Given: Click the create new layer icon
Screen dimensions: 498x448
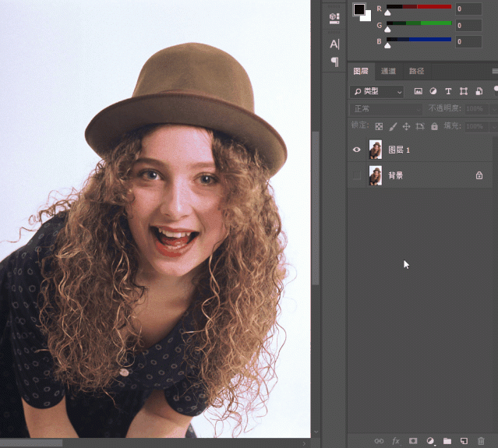Looking at the screenshot, I should tap(463, 441).
